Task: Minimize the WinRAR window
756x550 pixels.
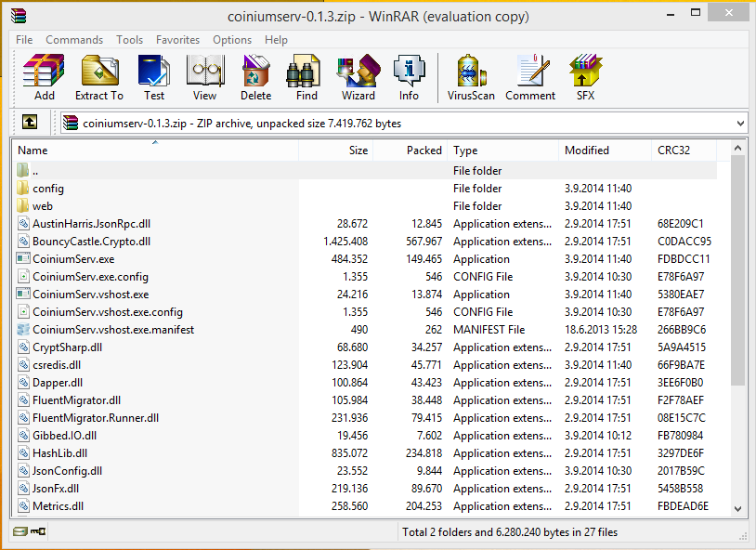Action: [671, 14]
